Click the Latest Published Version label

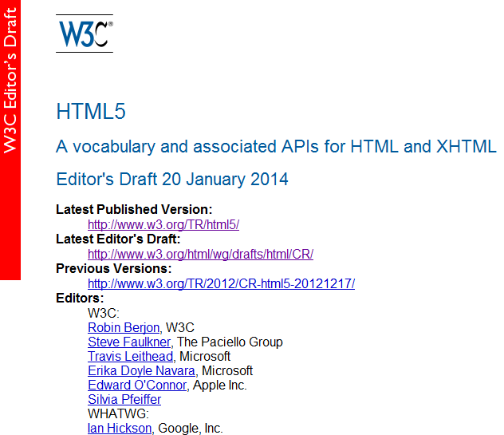tap(134, 210)
